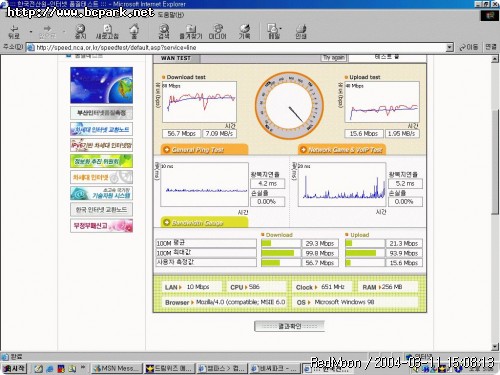Click the Back (뒤로) toolbar icon

14,31
